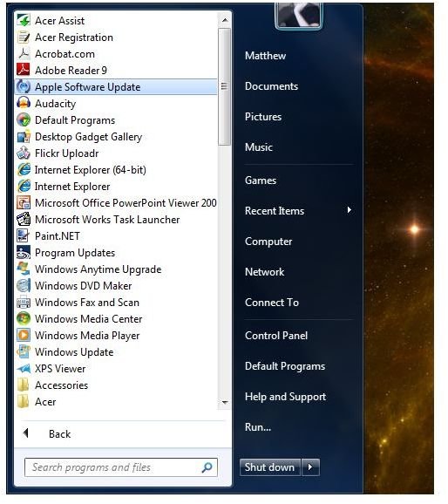Open Computer from the Start menu

tap(268, 242)
